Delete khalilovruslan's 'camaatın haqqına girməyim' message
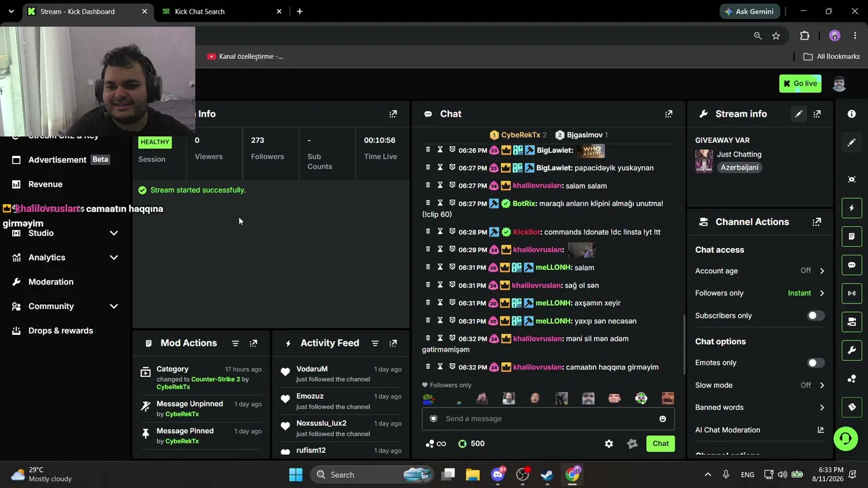This screenshot has height=488, width=868. tap(427, 367)
